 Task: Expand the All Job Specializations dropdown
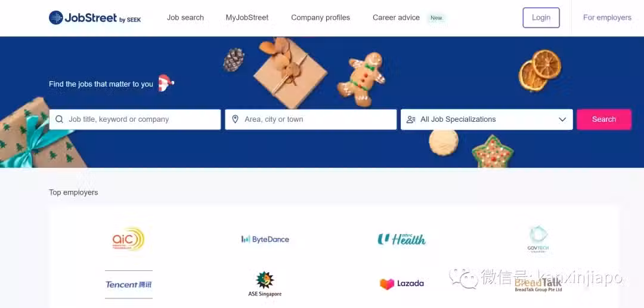487,119
